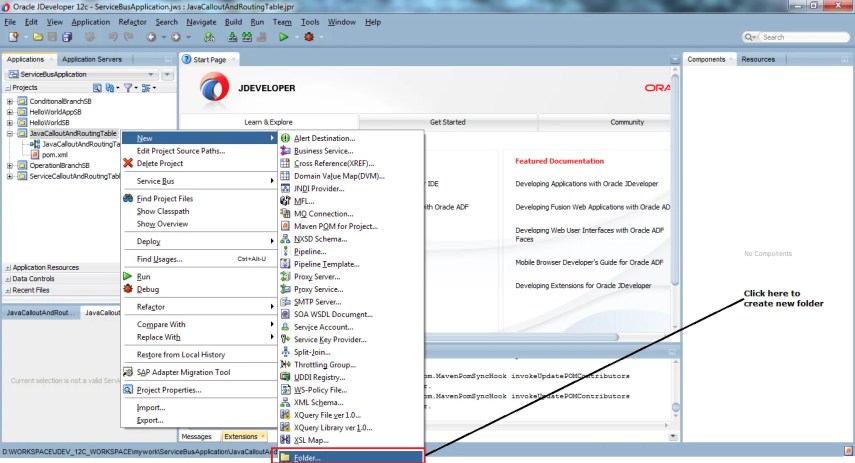The height and width of the screenshot is (463, 855).
Task: Select the Get Started tab
Action: tap(448, 122)
